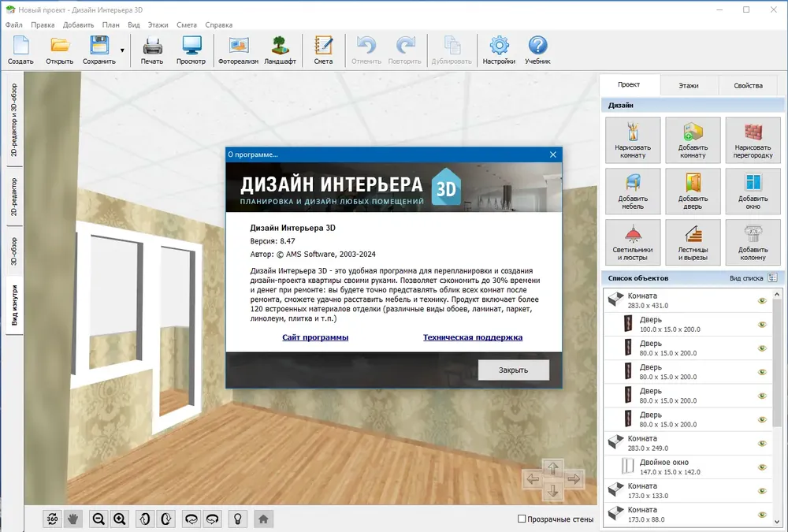This screenshot has width=788, height=532.
Task: Hide the Двойное окно object via eye icon
Action: [762, 467]
